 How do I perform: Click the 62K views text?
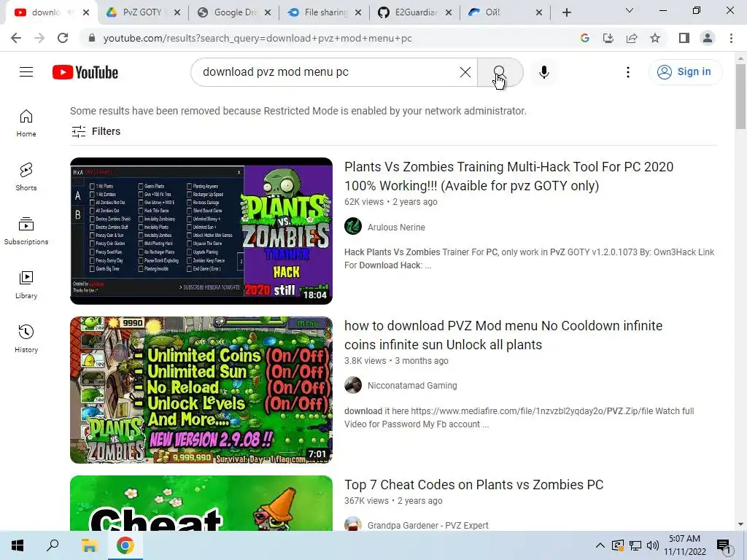click(x=364, y=202)
